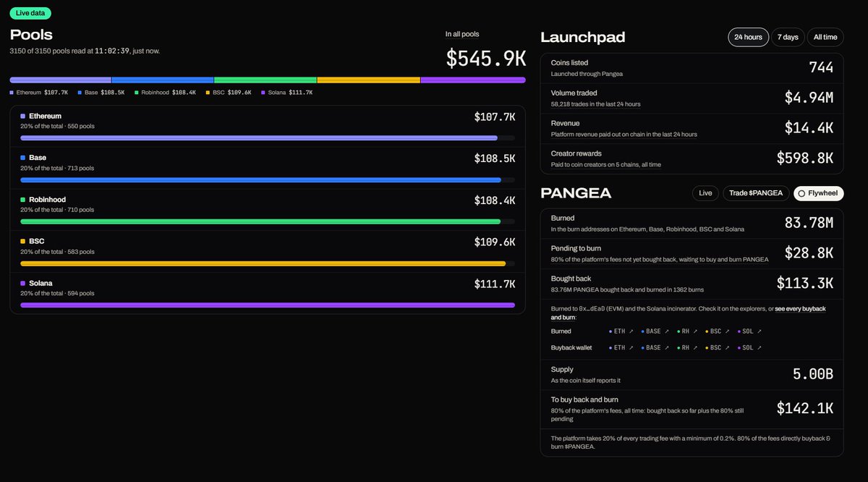Click the Robinhood pool row progress bar
The image size is (868, 482).
268,221
